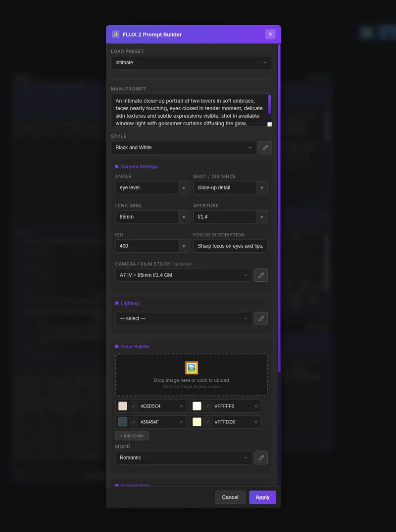Open the Lens 85mm dropdown arrow
The width and height of the screenshot is (396, 532).
click(x=184, y=217)
